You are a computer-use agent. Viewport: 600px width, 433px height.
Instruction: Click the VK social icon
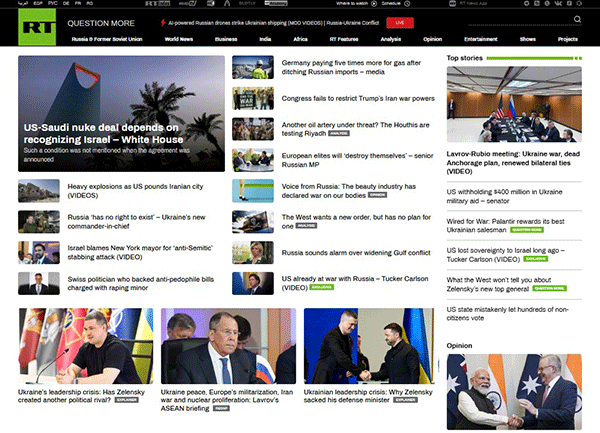558,3
